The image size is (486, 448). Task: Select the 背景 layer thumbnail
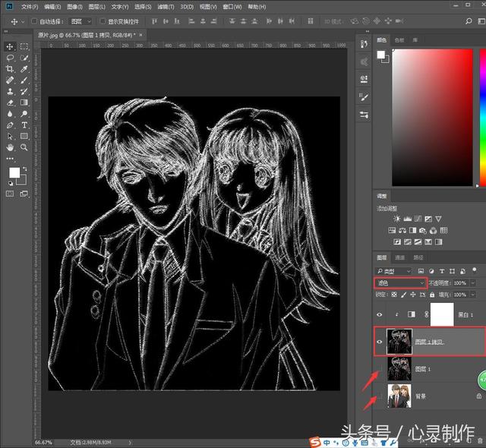click(399, 396)
